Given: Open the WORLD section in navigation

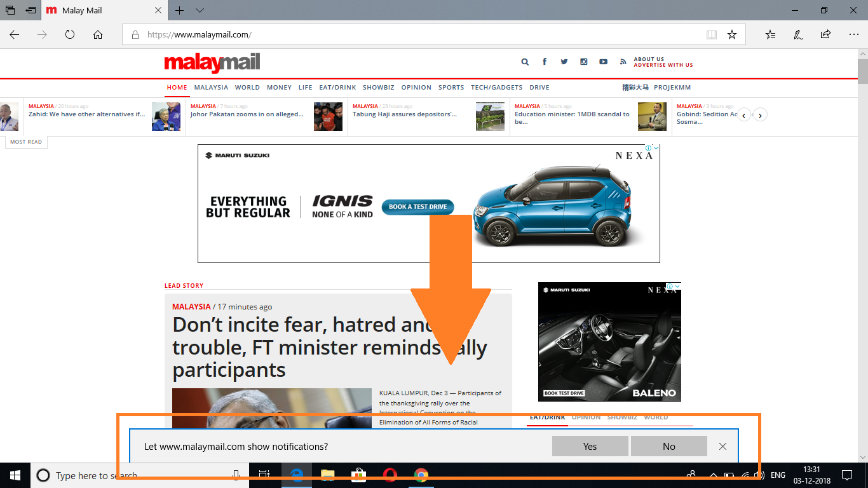Looking at the screenshot, I should click(x=247, y=88).
